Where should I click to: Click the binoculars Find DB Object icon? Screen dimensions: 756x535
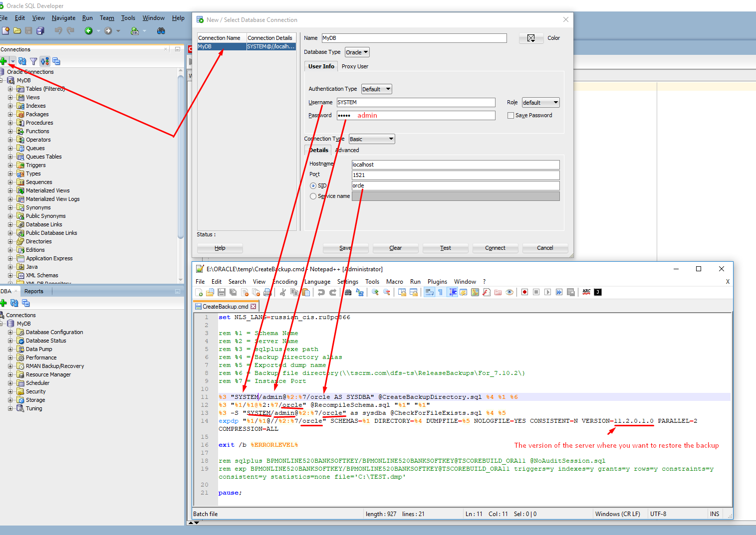161,31
